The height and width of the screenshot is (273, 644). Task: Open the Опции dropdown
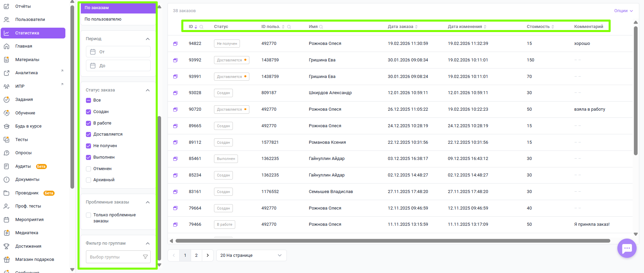tap(623, 11)
